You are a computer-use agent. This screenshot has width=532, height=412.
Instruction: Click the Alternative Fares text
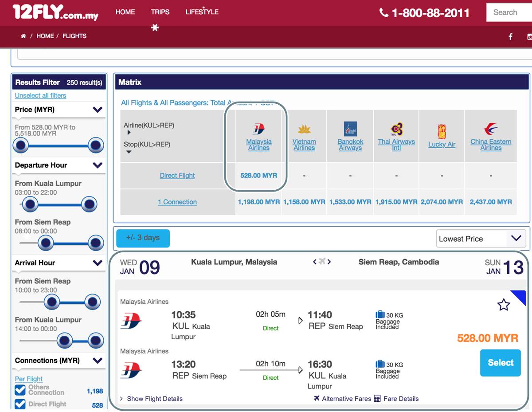tap(346, 399)
